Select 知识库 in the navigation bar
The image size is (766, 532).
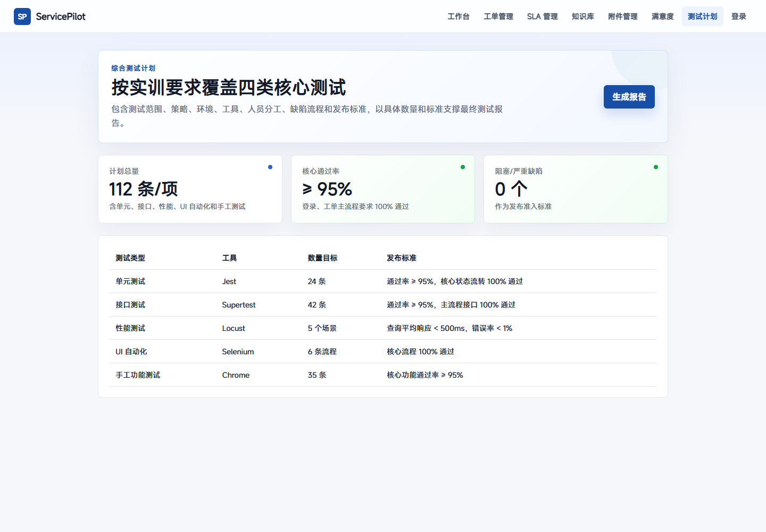(x=583, y=16)
